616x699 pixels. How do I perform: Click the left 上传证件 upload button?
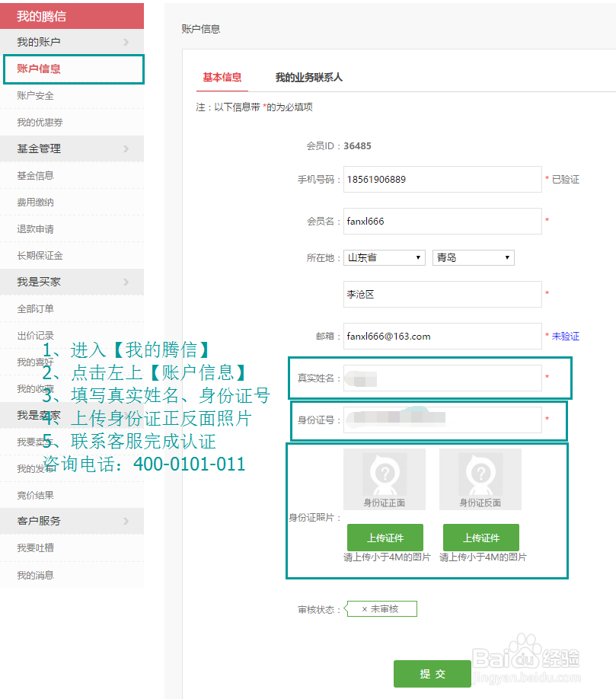tap(385, 537)
